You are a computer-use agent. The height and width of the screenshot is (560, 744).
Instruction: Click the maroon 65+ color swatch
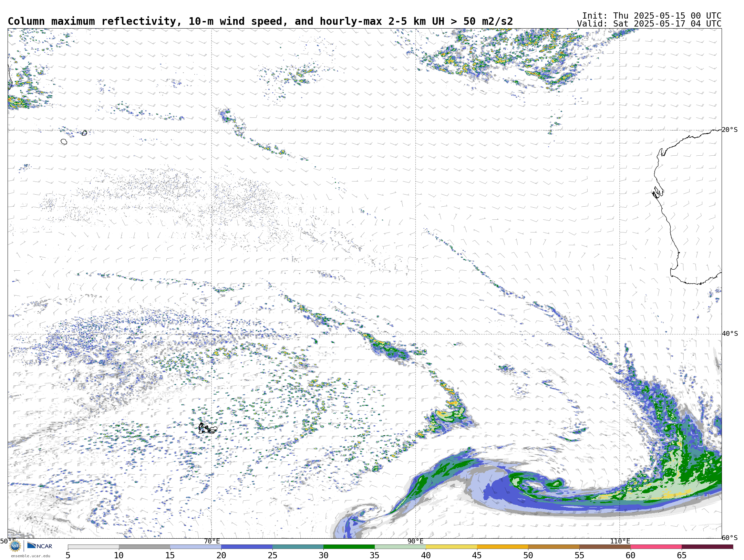tap(707, 547)
